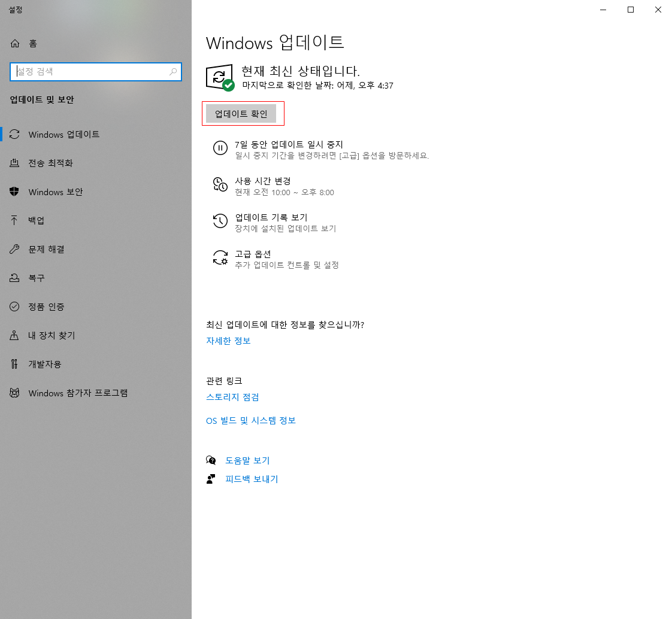Click the magnifier icon in search box
Image resolution: width=672 pixels, height=619 pixels.
point(173,72)
